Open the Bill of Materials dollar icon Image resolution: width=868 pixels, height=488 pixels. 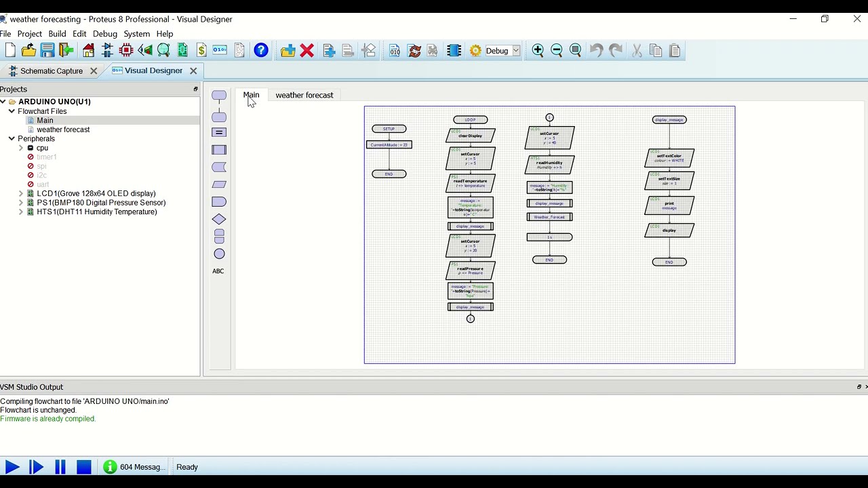coord(201,50)
